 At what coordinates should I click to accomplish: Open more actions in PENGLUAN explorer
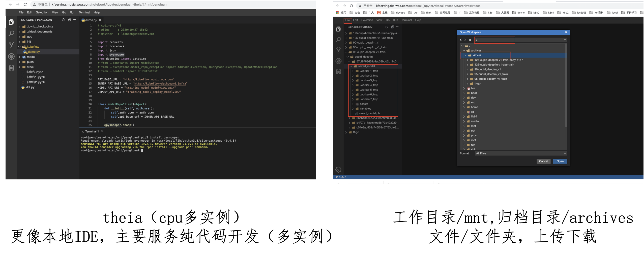point(74,20)
